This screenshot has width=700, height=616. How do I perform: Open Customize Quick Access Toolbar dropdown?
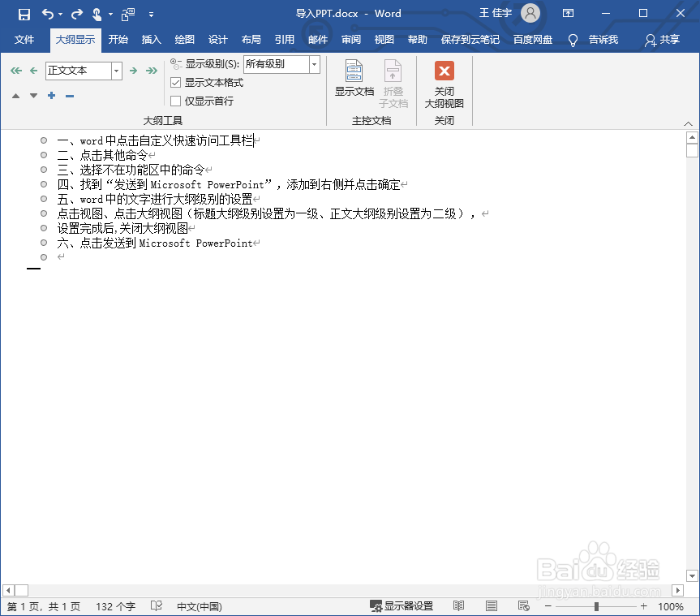click(x=152, y=15)
